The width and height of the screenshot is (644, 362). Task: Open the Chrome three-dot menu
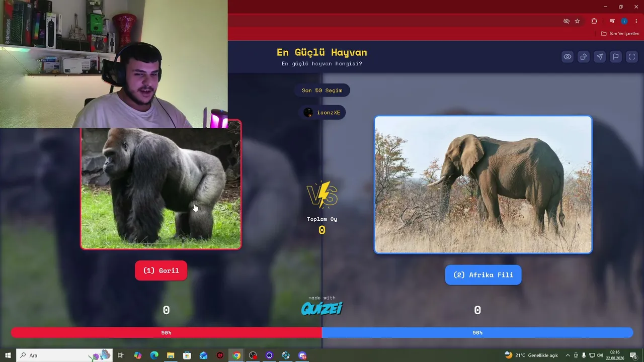(636, 21)
